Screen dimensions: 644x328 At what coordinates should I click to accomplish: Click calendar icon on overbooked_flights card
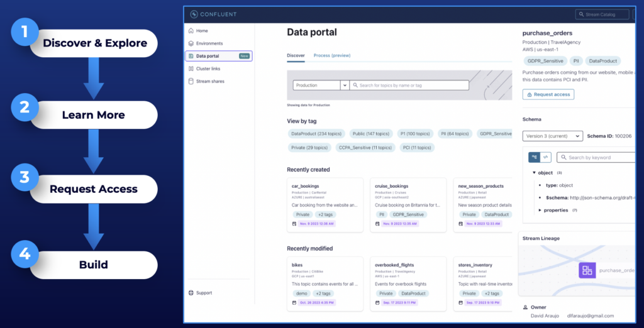pos(377,302)
